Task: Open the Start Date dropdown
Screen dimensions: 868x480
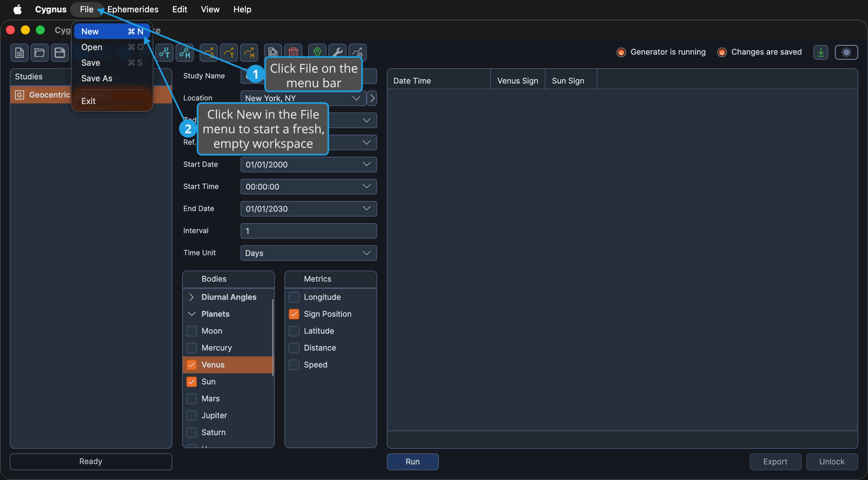Action: point(308,165)
